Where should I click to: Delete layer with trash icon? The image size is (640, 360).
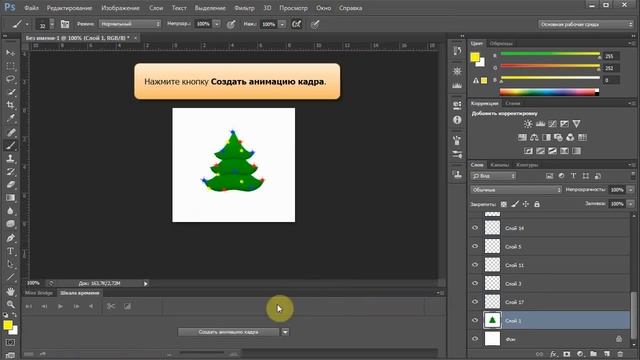(x=620, y=354)
